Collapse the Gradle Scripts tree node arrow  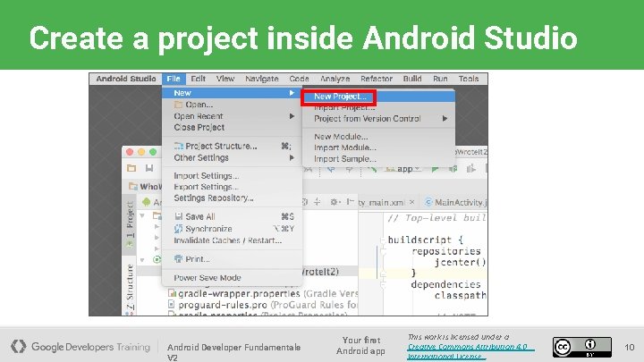[142, 260]
